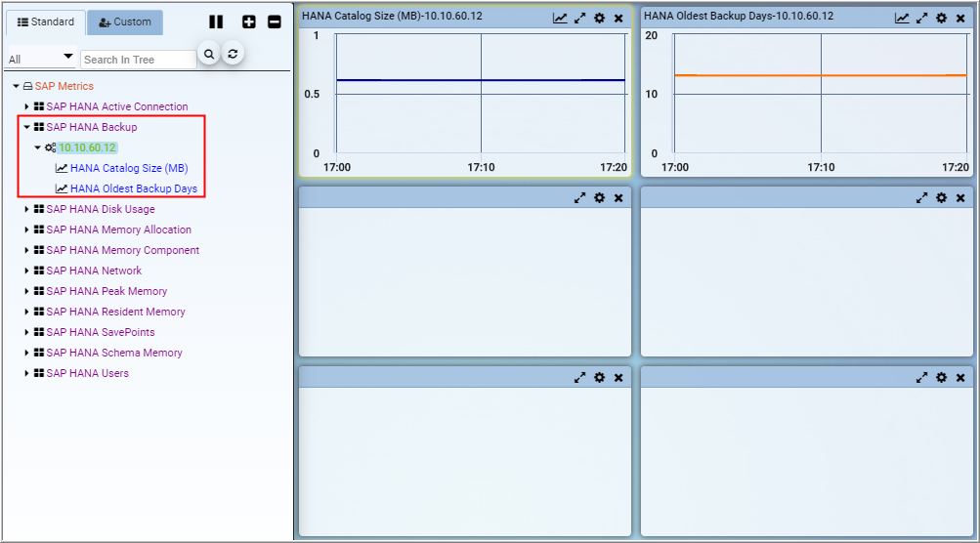The height and width of the screenshot is (543, 980).
Task: Expand SAP HANA Users arrow
Action: click(27, 373)
